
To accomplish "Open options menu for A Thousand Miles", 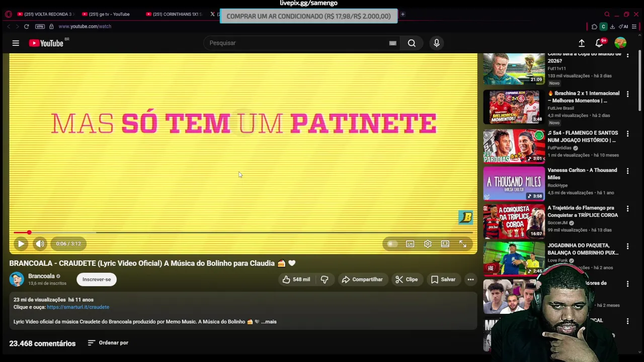I will (x=627, y=171).
